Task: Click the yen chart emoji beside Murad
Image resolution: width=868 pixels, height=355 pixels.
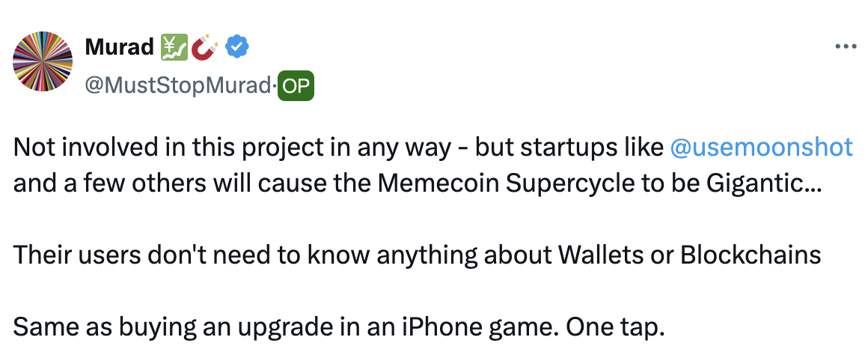Action: pyautogui.click(x=174, y=49)
